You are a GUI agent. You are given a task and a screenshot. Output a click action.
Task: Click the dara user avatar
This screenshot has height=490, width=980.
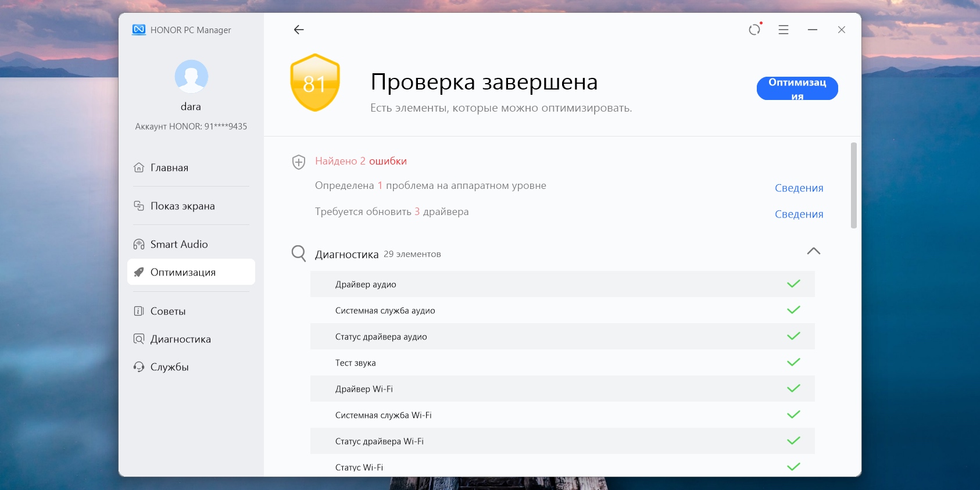coord(191,76)
